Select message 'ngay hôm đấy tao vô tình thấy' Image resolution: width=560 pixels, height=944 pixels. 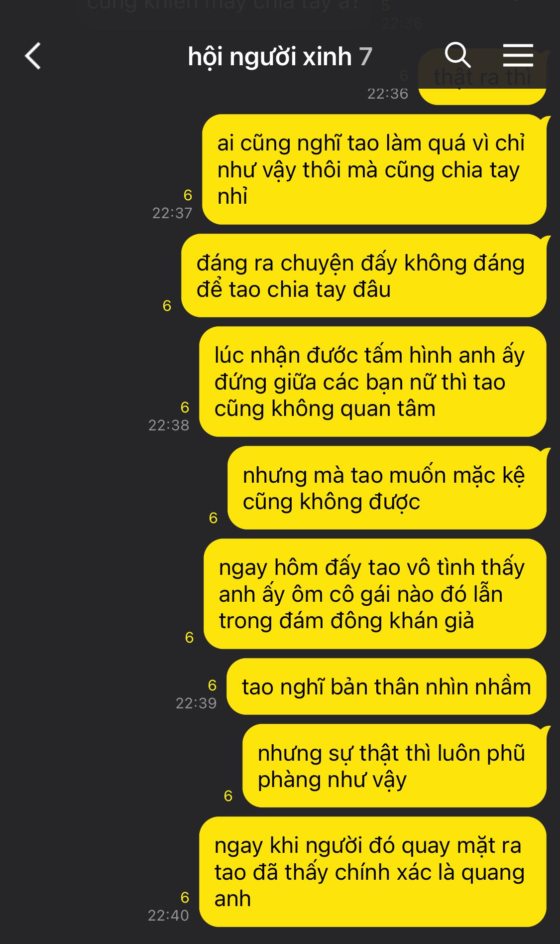tap(375, 594)
